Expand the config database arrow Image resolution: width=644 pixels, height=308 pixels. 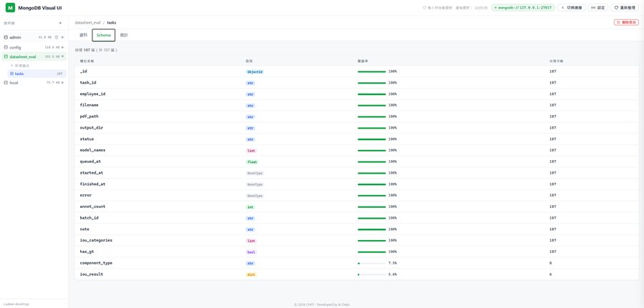tap(63, 47)
